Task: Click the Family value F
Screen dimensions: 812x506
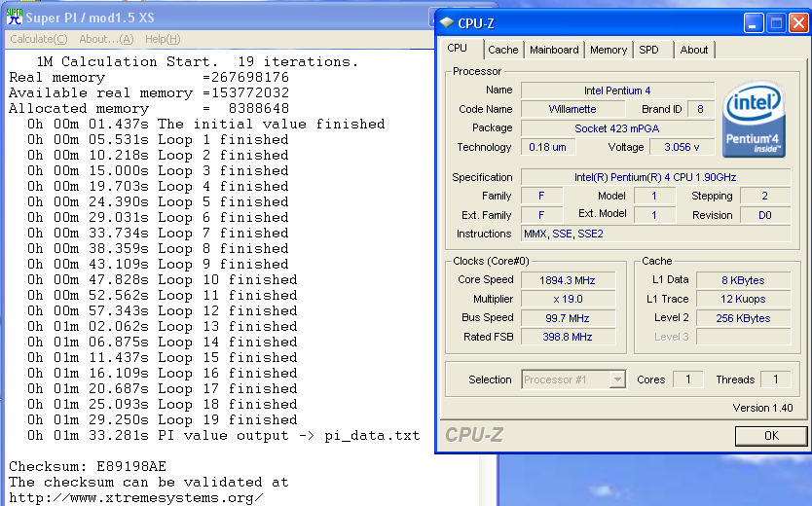Action: point(541,197)
